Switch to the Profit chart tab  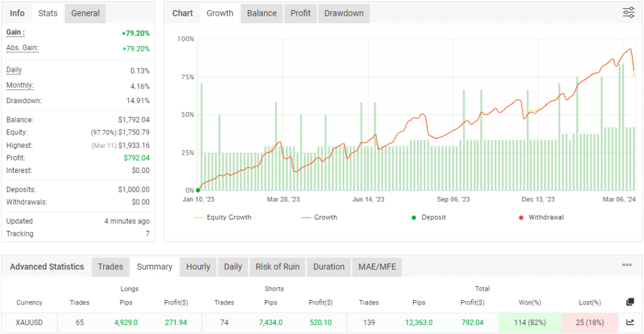300,13
